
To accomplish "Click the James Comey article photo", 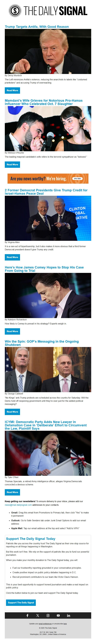I will (48, 295).
